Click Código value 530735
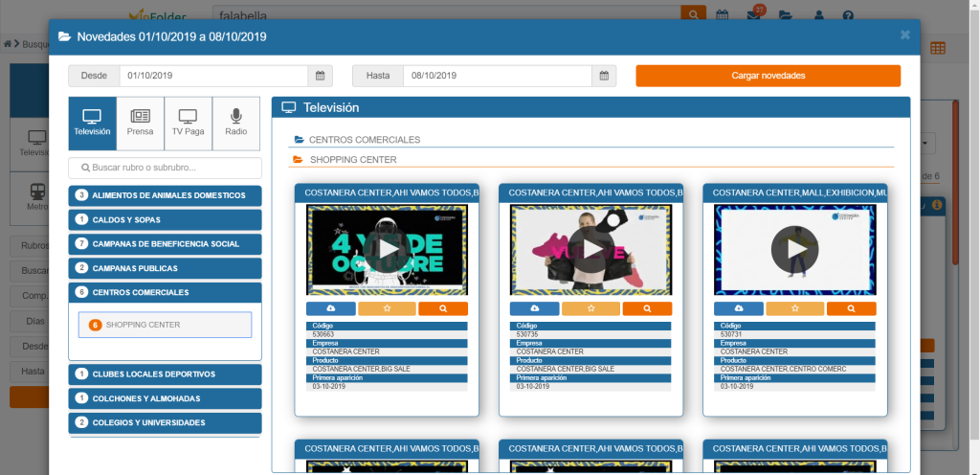The height and width of the screenshot is (475, 980). 526,334
